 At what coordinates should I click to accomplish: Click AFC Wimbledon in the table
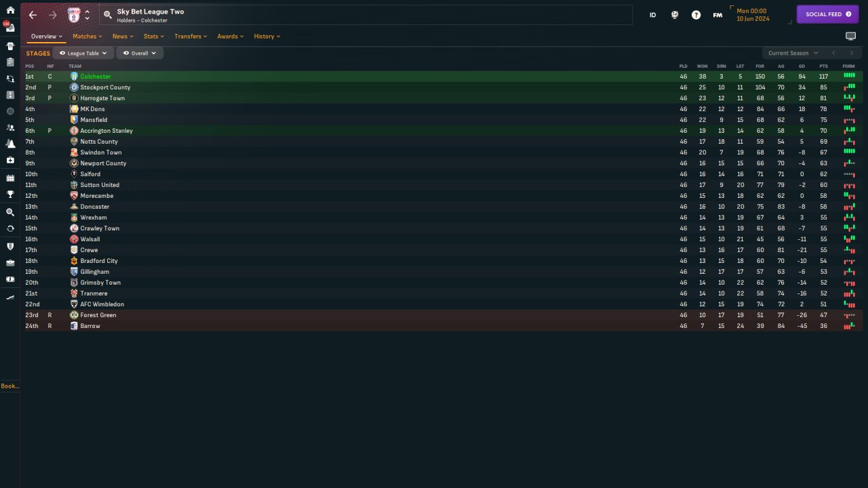click(x=102, y=304)
